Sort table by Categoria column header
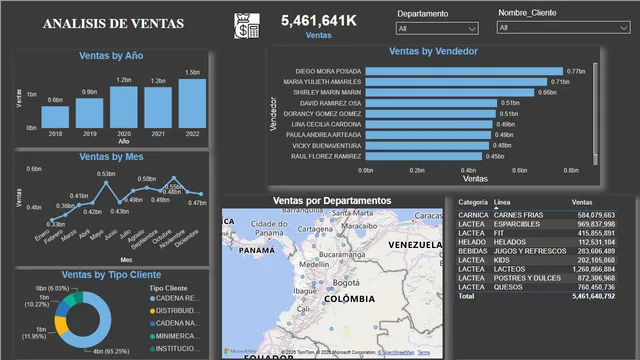 click(473, 202)
